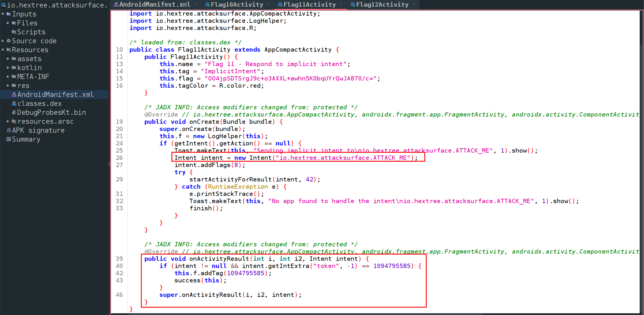644x315 pixels.
Task: Click the Flag11Activity tab class icon
Action: pyautogui.click(x=280, y=5)
